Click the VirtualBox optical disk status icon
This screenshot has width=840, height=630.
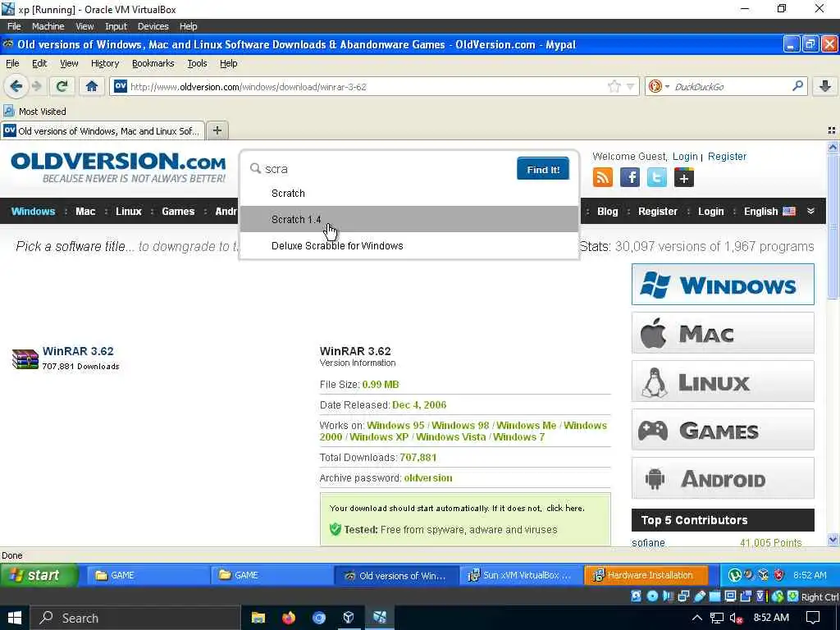click(652, 596)
